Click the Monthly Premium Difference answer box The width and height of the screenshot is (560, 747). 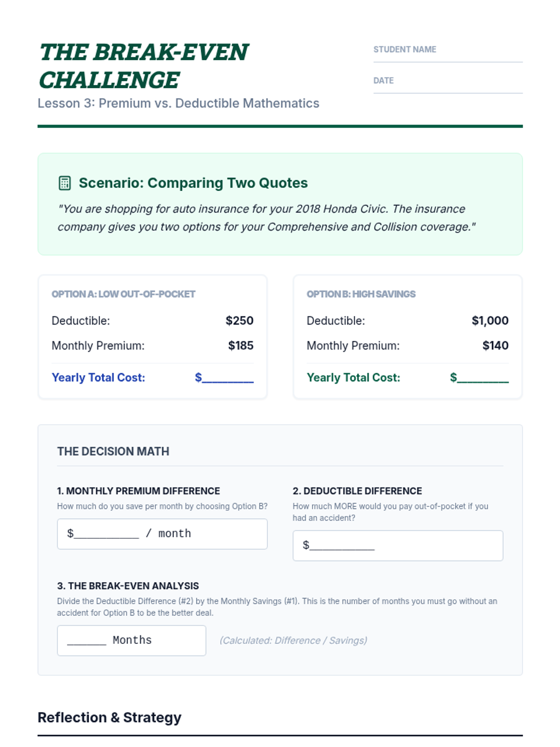pyautogui.click(x=162, y=534)
